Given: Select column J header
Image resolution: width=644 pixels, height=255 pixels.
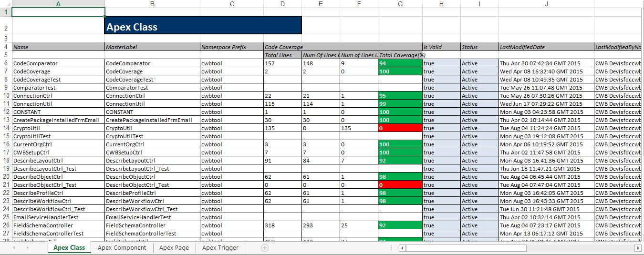Looking at the screenshot, I should click(546, 4).
